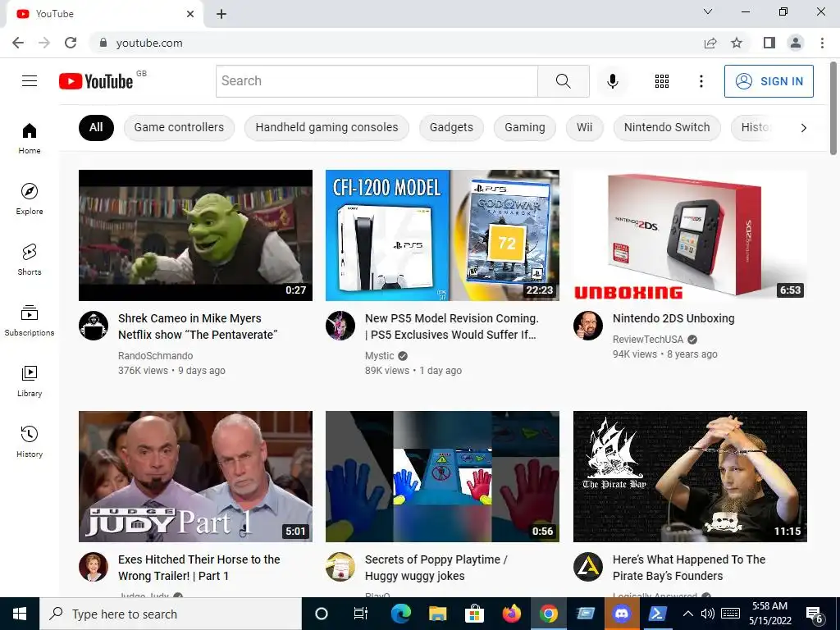This screenshot has width=840, height=630.
Task: Open the YouTube apps grid icon
Action: (x=662, y=81)
